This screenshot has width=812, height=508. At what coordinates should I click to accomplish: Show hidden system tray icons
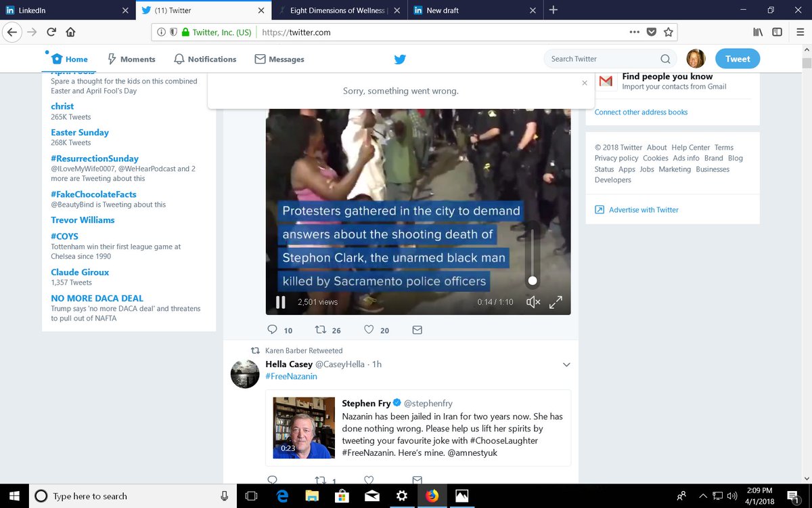click(702, 496)
